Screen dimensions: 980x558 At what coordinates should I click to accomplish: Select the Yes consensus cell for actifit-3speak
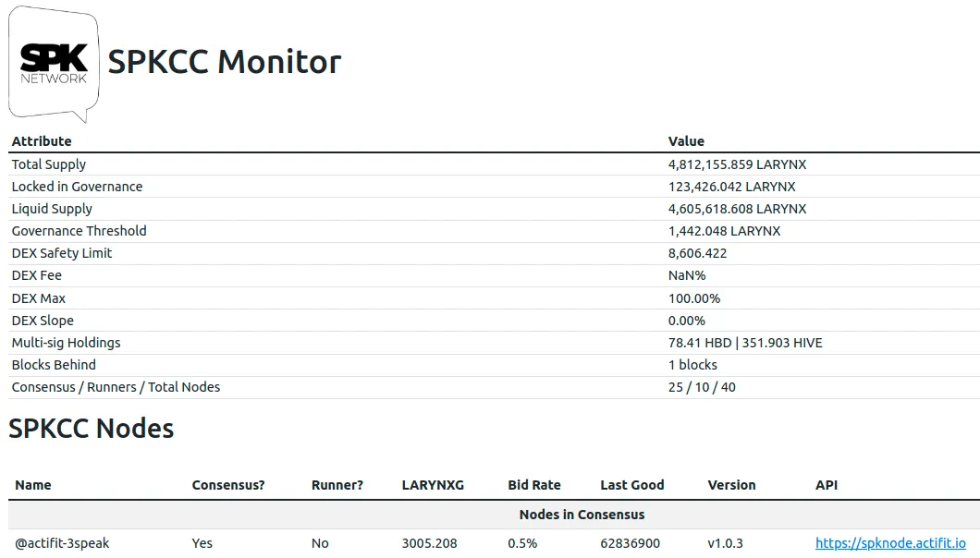[202, 543]
